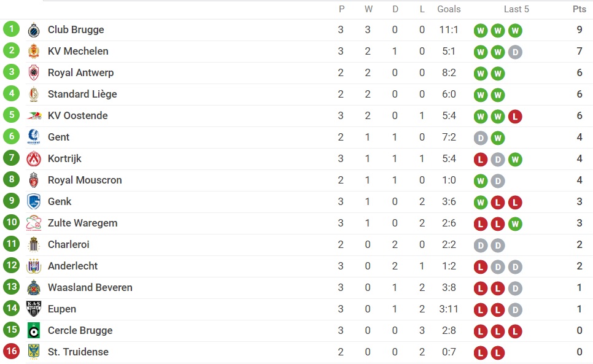593x364 pixels.
Task: Click the Gent club logo
Action: pyautogui.click(x=34, y=137)
